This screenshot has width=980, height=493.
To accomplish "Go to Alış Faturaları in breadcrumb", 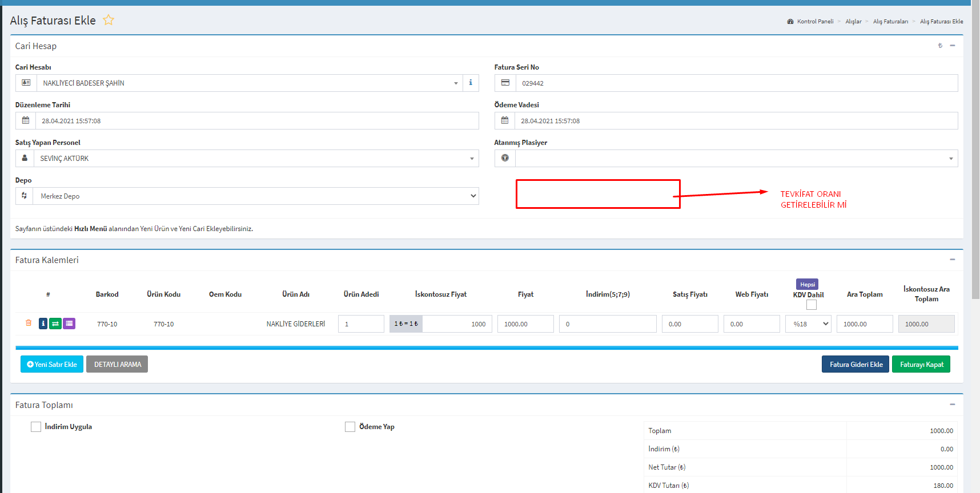I will [890, 22].
